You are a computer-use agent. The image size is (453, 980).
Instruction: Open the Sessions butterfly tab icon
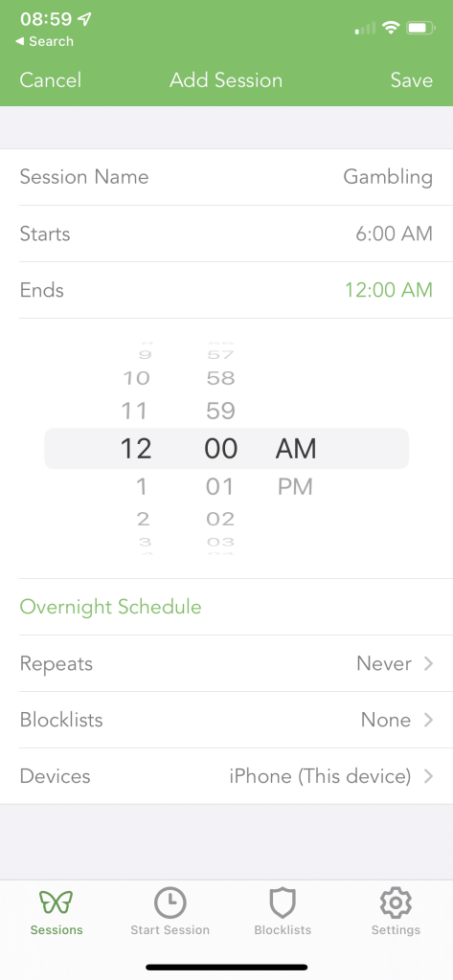pos(57,902)
